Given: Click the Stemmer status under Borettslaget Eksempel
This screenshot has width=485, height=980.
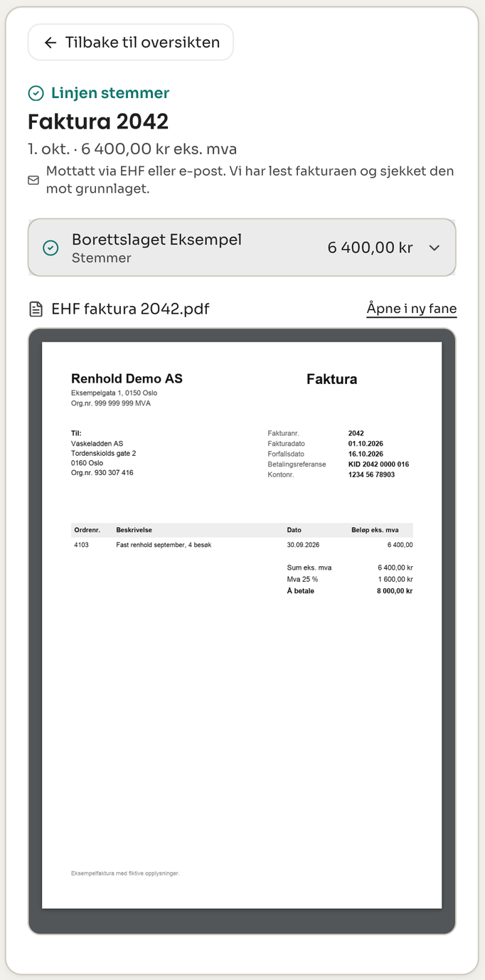Looking at the screenshot, I should click(x=102, y=258).
